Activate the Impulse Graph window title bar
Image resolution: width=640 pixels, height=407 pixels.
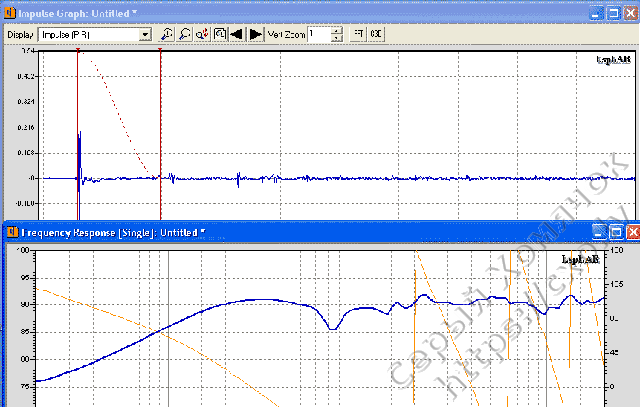[x=300, y=14]
